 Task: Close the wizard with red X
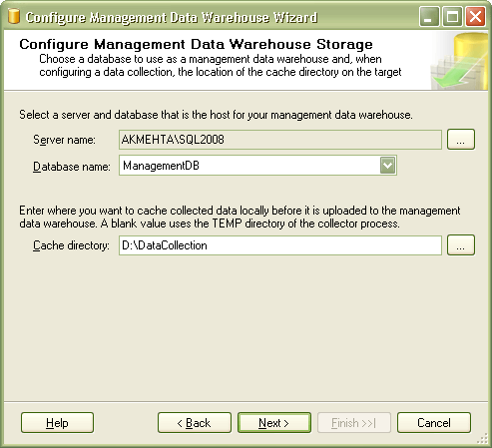click(x=475, y=17)
